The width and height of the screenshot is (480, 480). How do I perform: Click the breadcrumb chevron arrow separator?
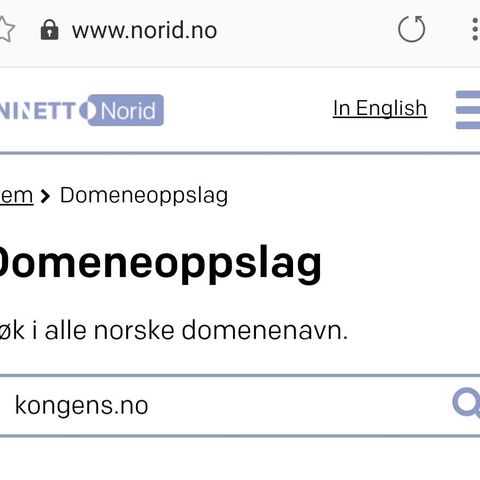45,196
